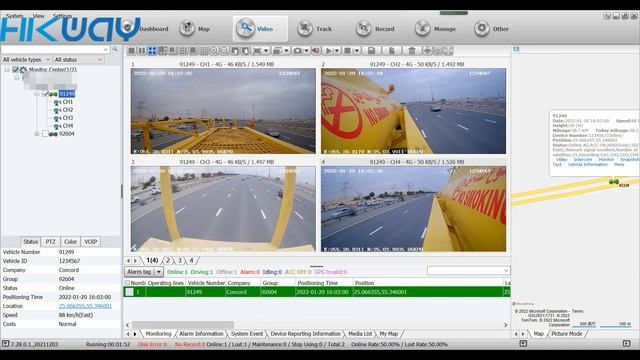Tick the checkbox in table row 1
Viewport: 640px width, 360px height.
pyautogui.click(x=129, y=292)
